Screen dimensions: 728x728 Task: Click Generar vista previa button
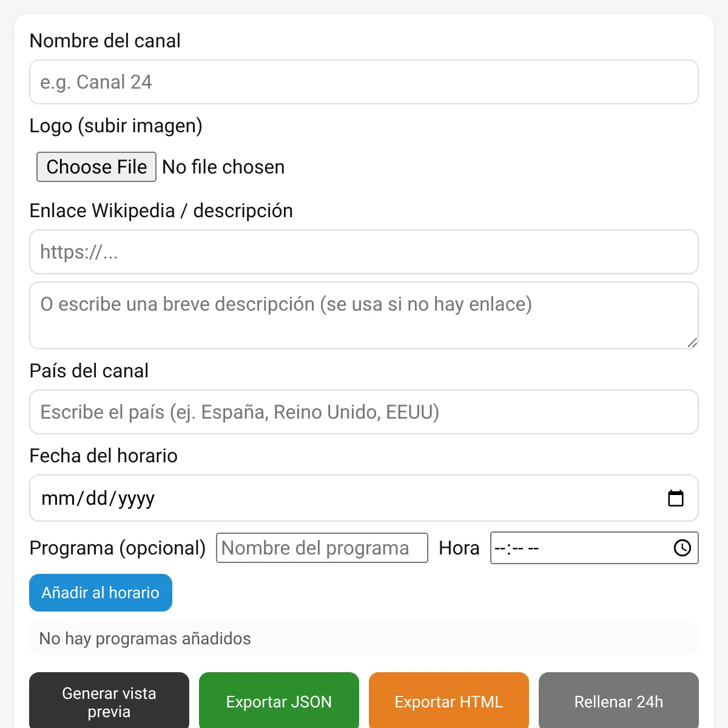[x=109, y=702]
